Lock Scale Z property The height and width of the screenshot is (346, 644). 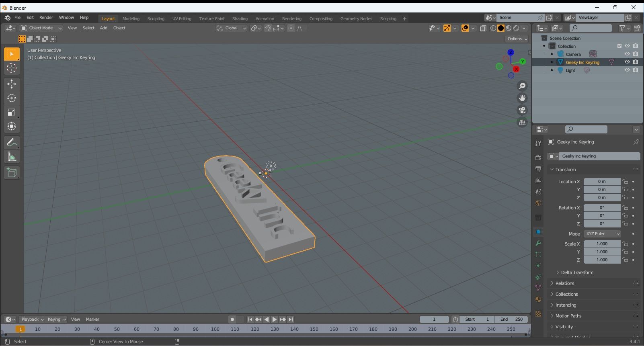pos(625,260)
